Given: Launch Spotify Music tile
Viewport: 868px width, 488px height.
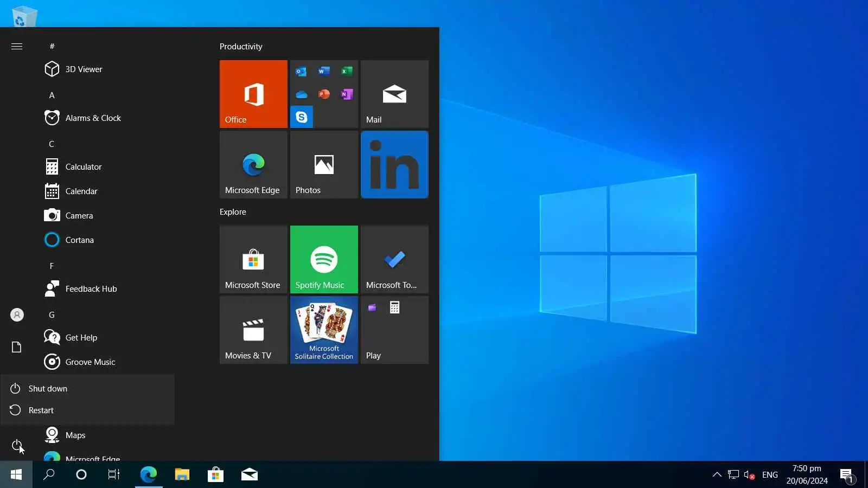Looking at the screenshot, I should (324, 259).
